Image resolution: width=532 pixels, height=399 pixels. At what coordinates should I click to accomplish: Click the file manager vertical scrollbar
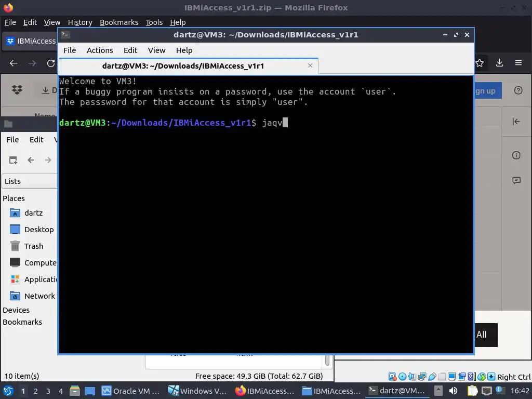click(x=327, y=361)
